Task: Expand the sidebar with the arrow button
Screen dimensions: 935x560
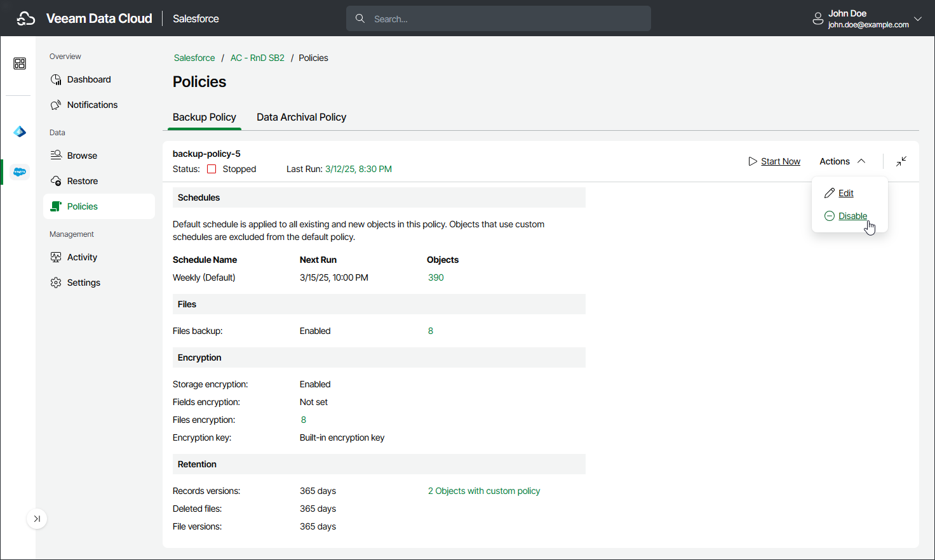Action: 37,519
